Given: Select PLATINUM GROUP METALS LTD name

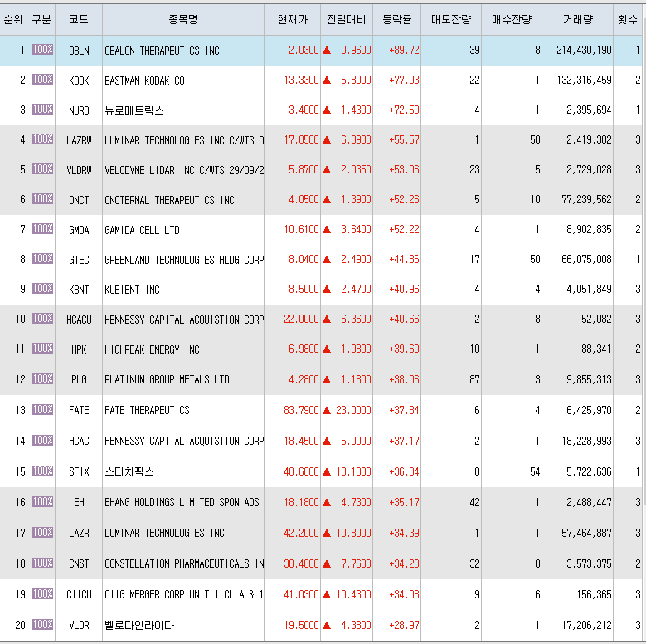Looking at the screenshot, I should click(167, 379).
